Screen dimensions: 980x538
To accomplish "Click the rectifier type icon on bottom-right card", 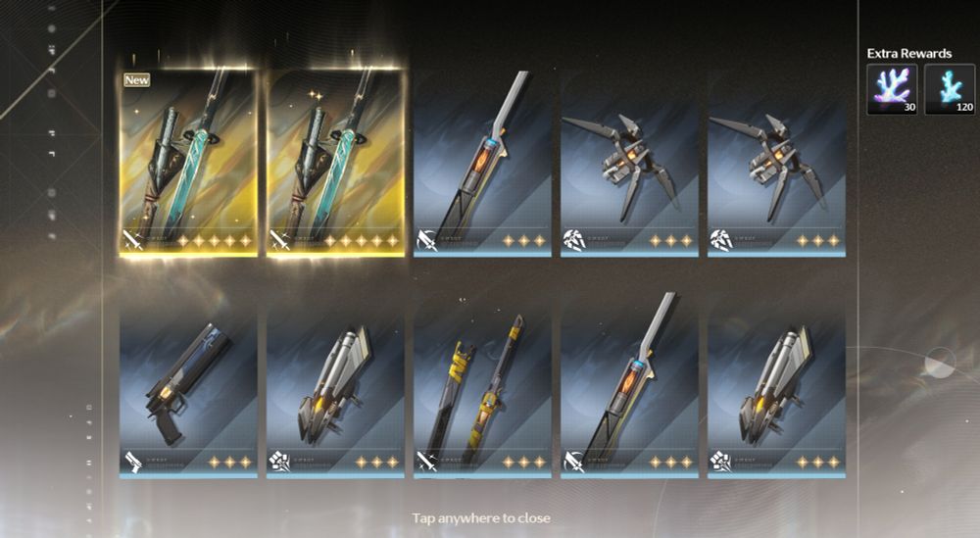I will [720, 463].
